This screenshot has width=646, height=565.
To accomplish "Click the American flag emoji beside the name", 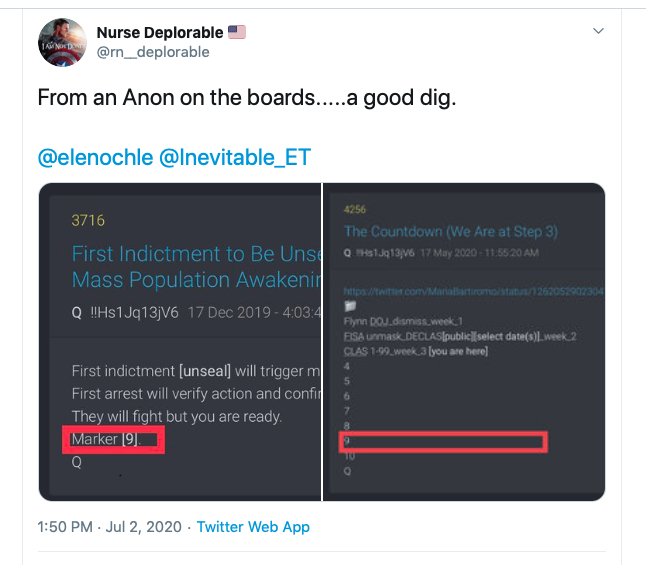I will coord(237,33).
